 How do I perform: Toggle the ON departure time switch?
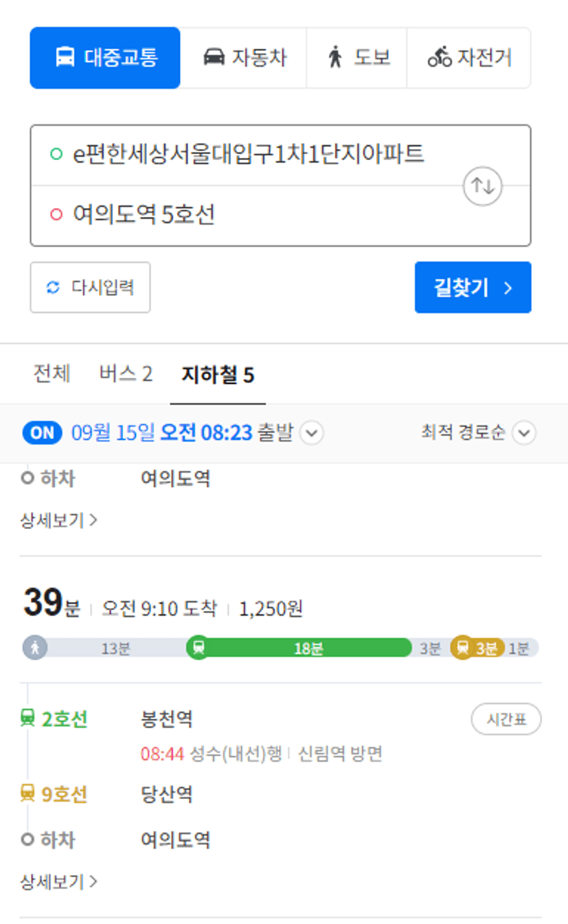pos(43,433)
